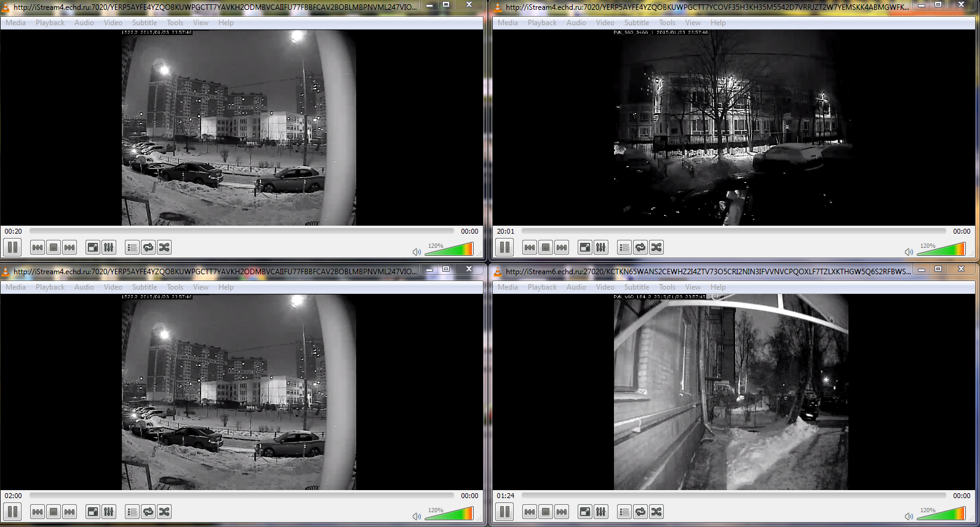The image size is (980, 527).
Task: Stop playback in the top-left VLC window
Action: click(x=54, y=247)
